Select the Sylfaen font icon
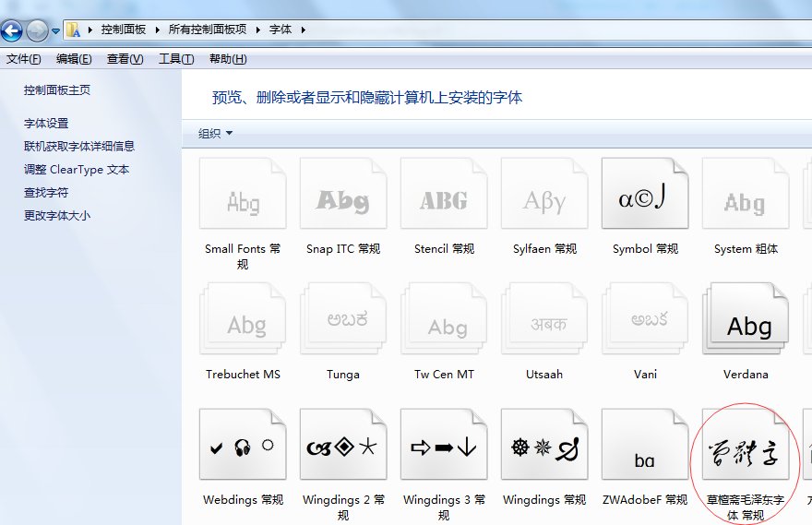The width and height of the screenshot is (812, 525). (544, 194)
